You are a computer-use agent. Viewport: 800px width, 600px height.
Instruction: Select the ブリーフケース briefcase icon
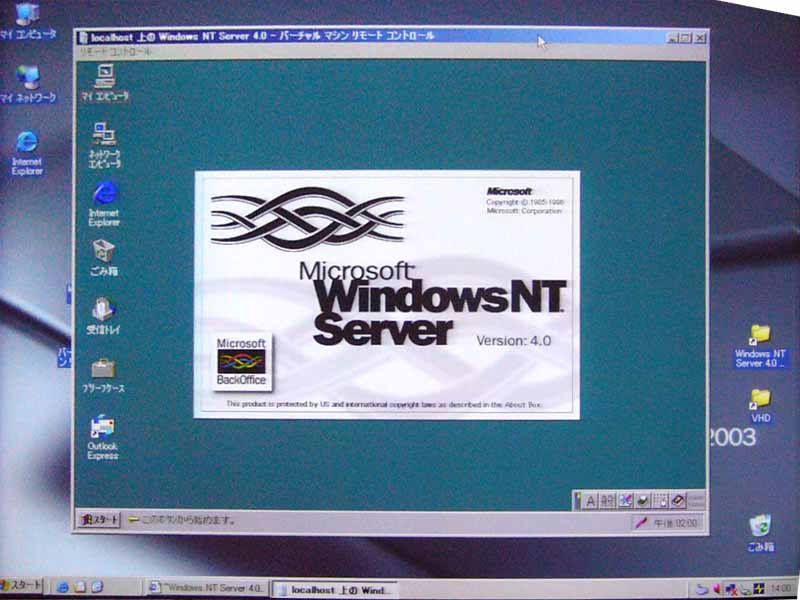(104, 376)
